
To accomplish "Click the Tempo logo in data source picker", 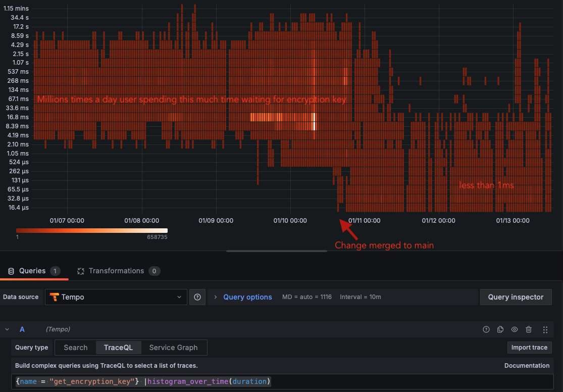I will [54, 297].
